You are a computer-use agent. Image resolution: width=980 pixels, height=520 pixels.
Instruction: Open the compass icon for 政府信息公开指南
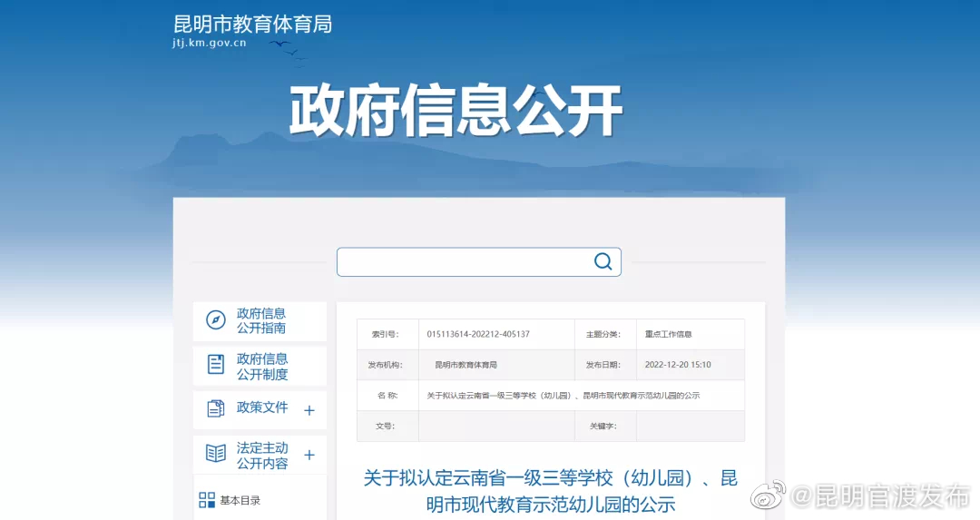coord(216,320)
